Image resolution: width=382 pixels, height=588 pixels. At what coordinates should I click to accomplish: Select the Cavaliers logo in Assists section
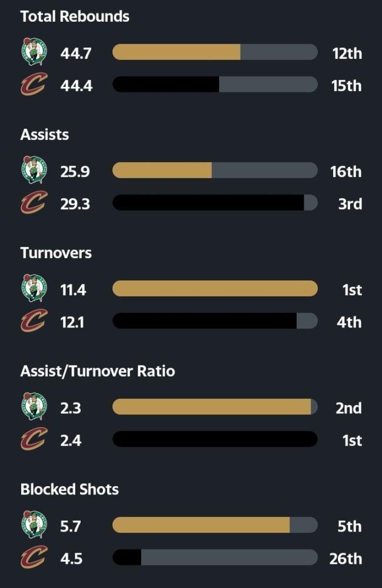click(x=34, y=202)
